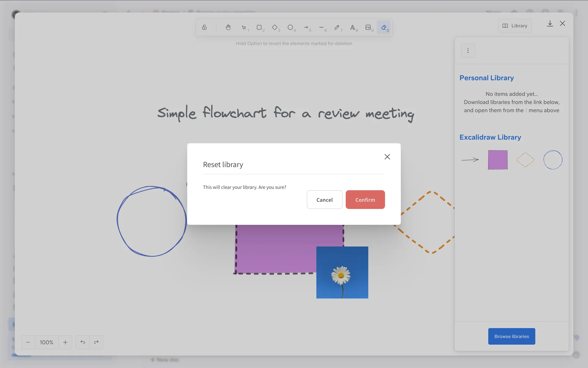Toggle the canvas lock icon
The height and width of the screenshot is (368, 588).
204,27
